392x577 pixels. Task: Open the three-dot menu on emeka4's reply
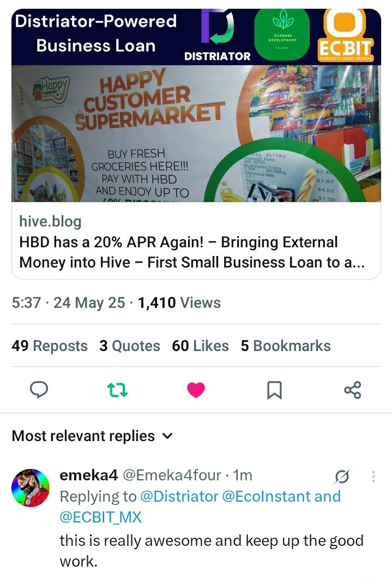point(373,476)
